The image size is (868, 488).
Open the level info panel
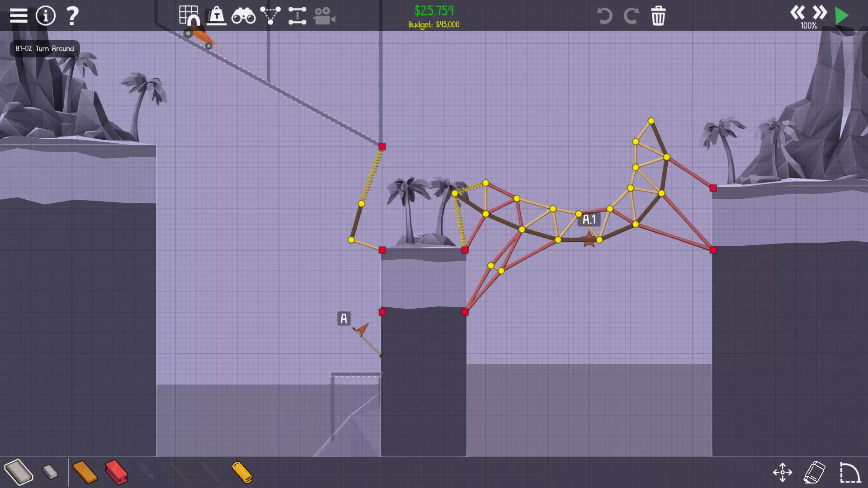tap(45, 16)
